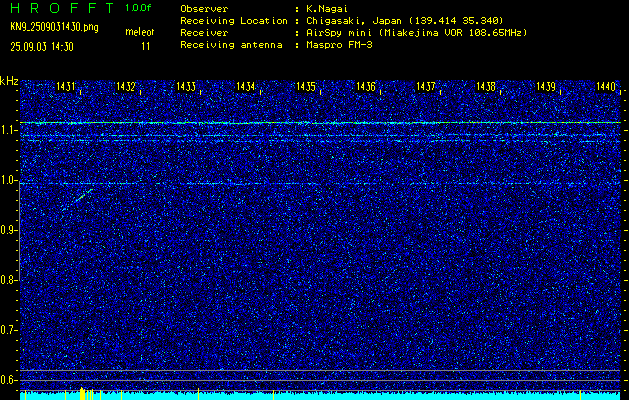Click the 1433 time marker

[186, 86]
